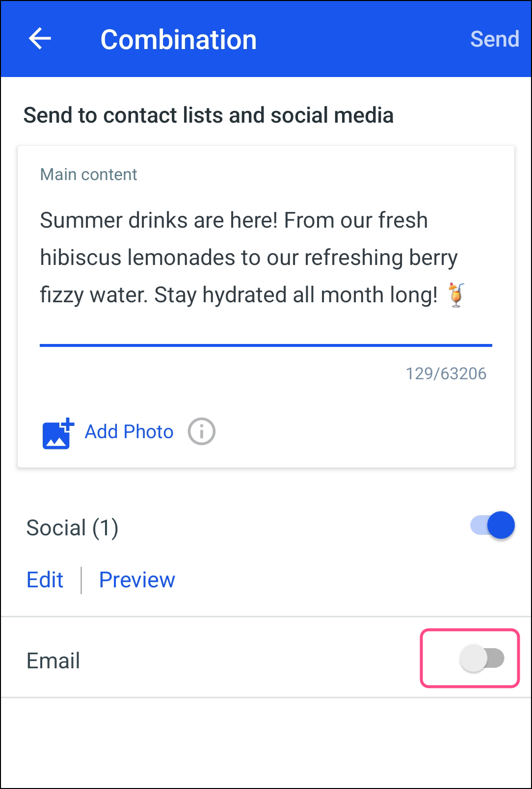Viewport: 532px width, 789px height.
Task: Click the Add Photo image icon
Action: coord(58,433)
